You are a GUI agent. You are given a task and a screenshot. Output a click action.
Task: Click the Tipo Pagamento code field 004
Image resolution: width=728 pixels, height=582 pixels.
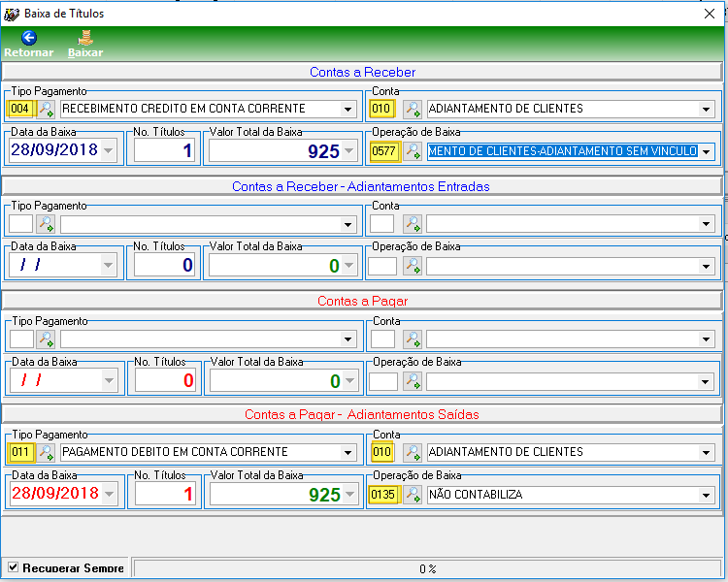pos(20,109)
